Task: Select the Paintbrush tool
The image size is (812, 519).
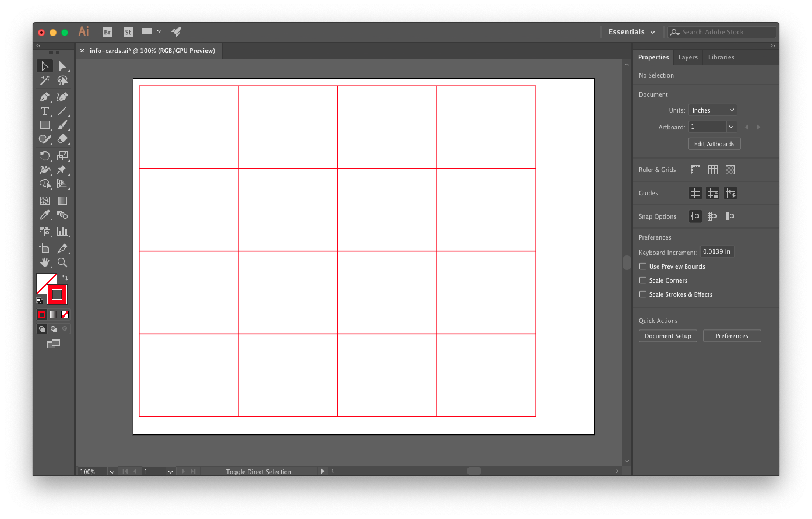Action: point(62,125)
